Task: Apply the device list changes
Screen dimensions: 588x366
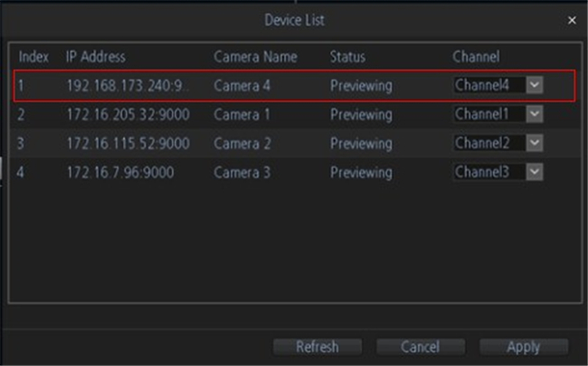Action: pyautogui.click(x=524, y=346)
